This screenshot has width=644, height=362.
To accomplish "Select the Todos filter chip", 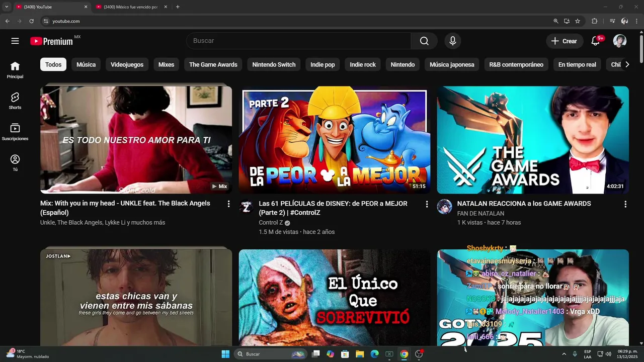I will (53, 64).
